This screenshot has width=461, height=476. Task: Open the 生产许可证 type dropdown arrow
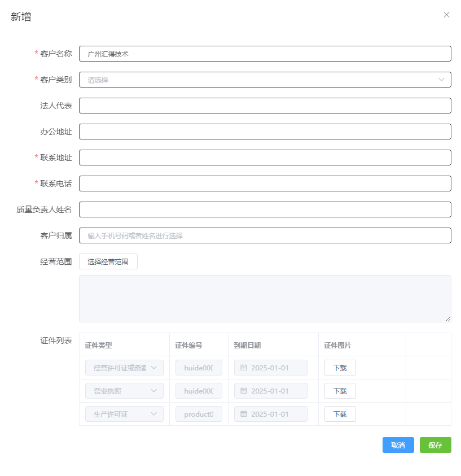(153, 414)
